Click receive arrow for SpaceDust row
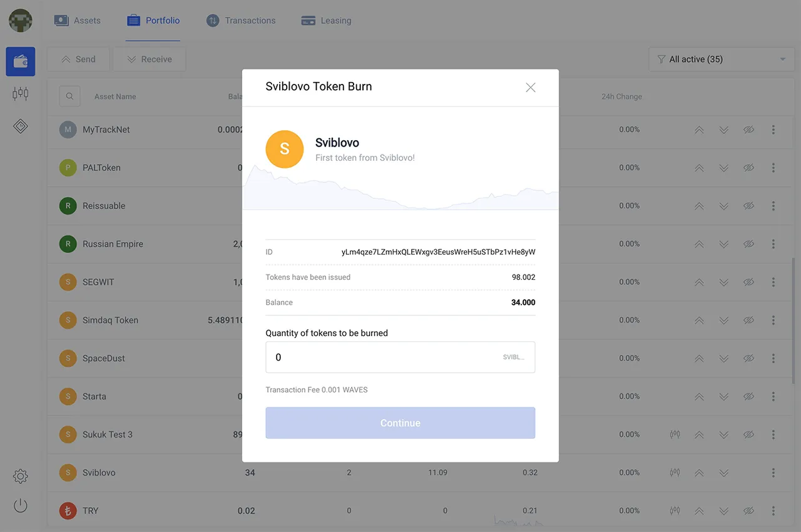 pos(724,359)
